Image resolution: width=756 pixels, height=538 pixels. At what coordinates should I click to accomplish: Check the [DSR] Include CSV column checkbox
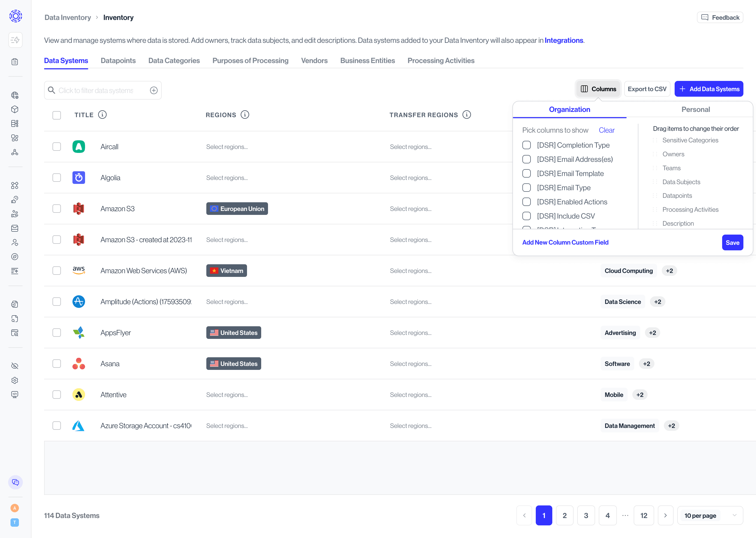coord(527,216)
